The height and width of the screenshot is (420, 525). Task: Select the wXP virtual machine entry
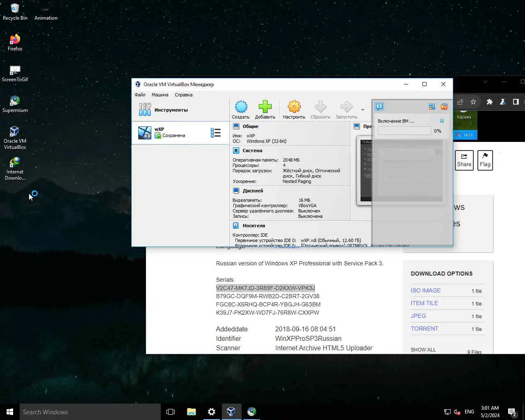[180, 132]
